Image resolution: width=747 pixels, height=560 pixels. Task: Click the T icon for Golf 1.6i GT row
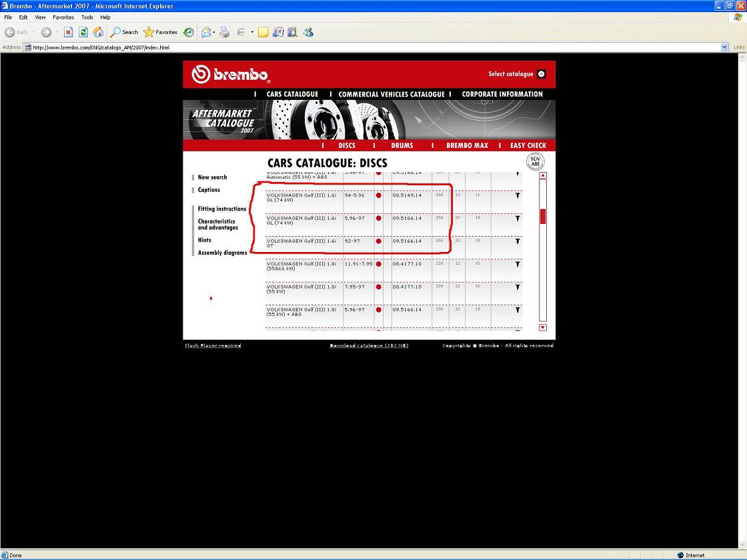[x=518, y=241]
